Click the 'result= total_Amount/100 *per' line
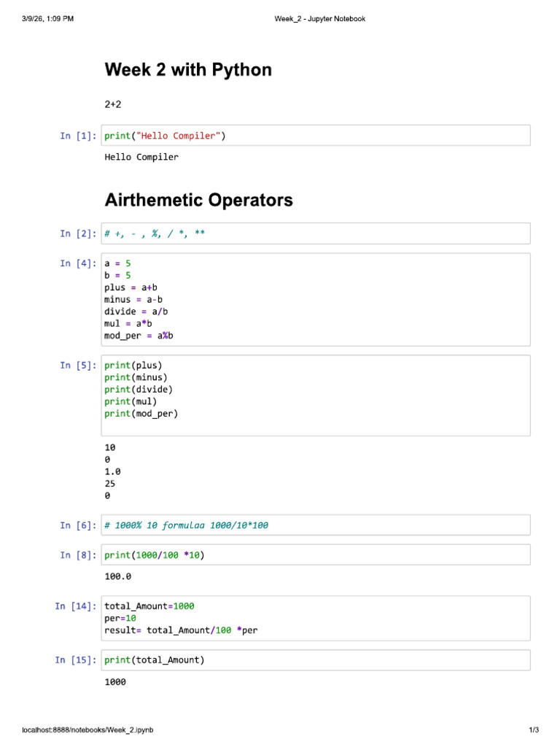 point(181,630)
